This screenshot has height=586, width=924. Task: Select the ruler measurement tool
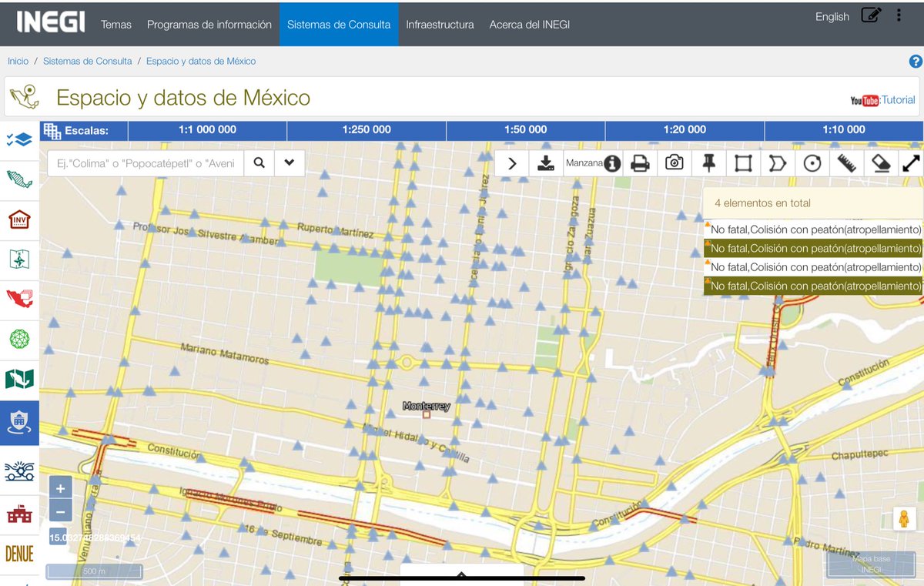click(847, 163)
